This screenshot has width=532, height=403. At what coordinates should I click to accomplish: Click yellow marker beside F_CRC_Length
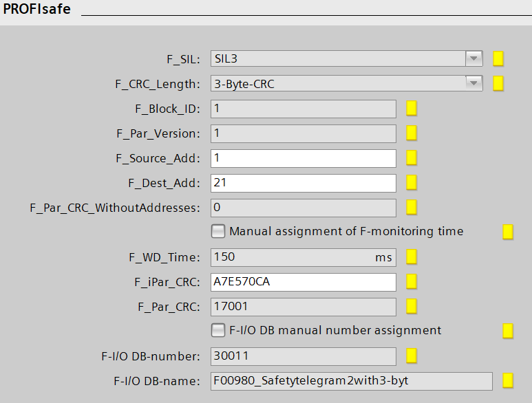(498, 84)
